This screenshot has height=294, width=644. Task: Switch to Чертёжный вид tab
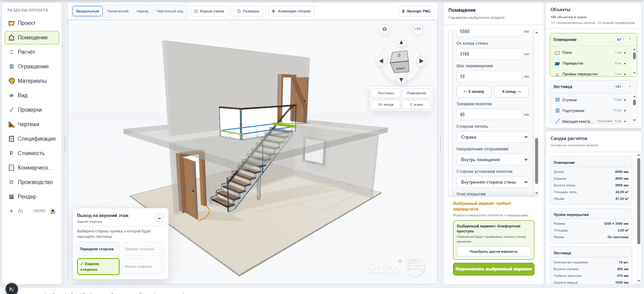coord(170,11)
